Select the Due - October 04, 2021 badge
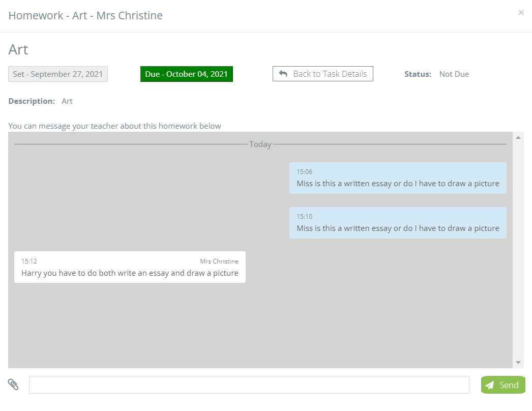This screenshot has height=411, width=532. (x=186, y=73)
